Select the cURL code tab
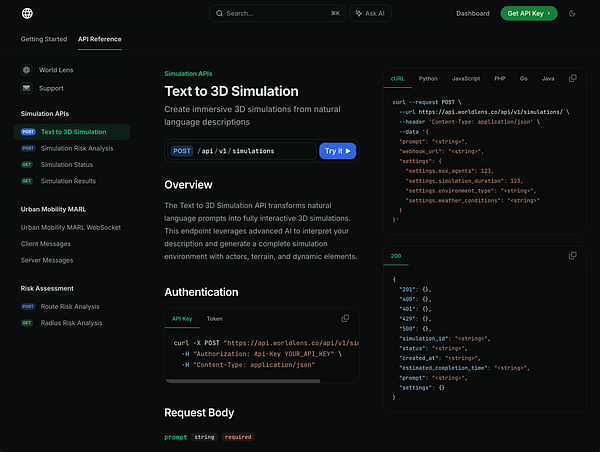 tap(398, 78)
